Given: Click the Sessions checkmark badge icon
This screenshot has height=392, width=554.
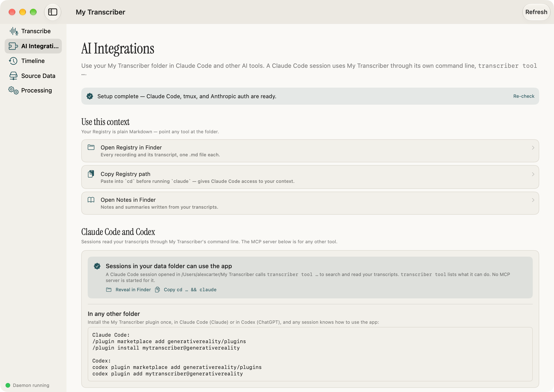Looking at the screenshot, I should pos(97,266).
